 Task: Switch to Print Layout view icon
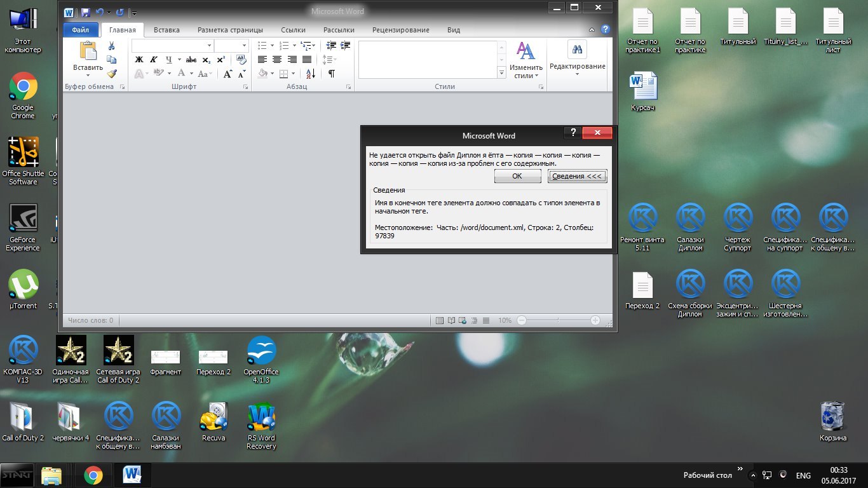click(x=439, y=321)
